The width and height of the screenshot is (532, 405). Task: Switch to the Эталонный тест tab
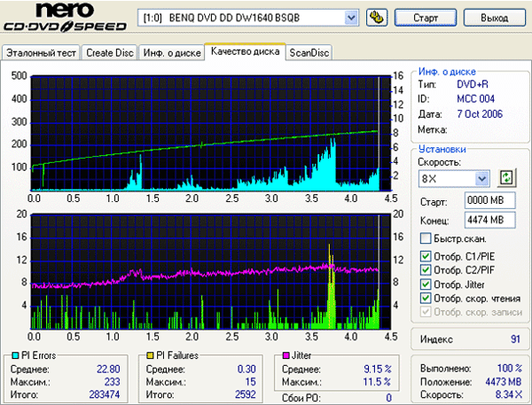(x=41, y=52)
